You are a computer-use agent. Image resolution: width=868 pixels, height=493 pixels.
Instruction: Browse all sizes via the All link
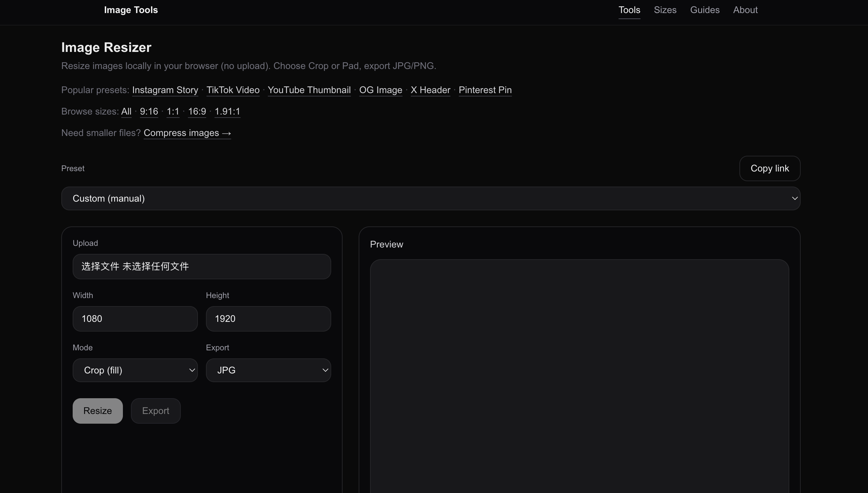pyautogui.click(x=126, y=112)
